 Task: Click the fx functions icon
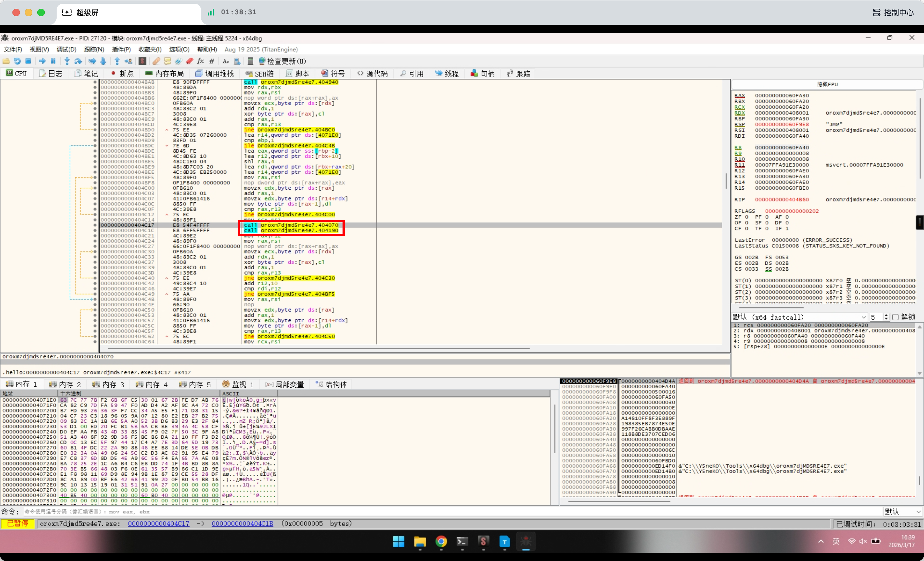pos(201,61)
